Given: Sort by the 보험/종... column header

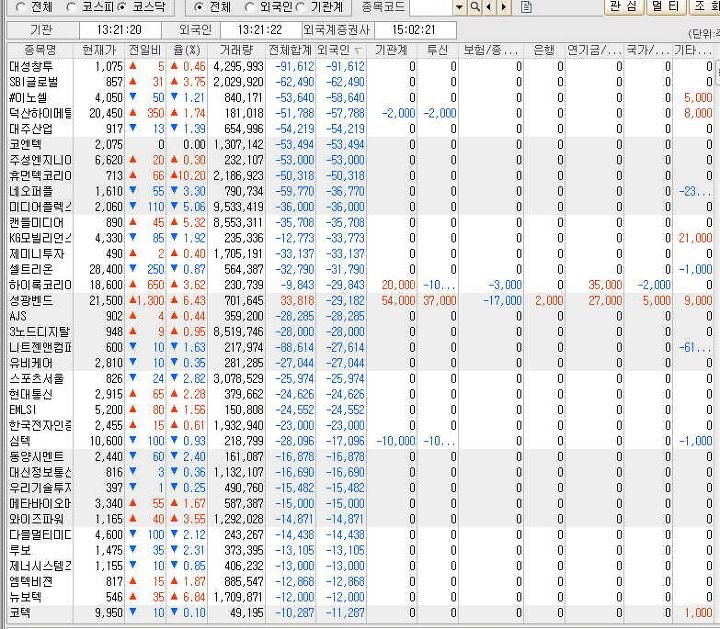Looking at the screenshot, I should click(x=491, y=50).
